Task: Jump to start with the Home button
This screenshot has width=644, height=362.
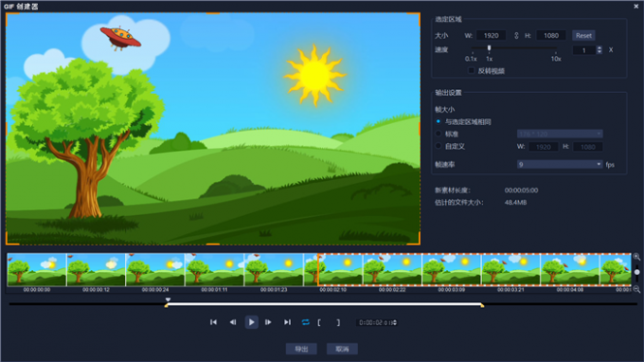Action: click(214, 322)
